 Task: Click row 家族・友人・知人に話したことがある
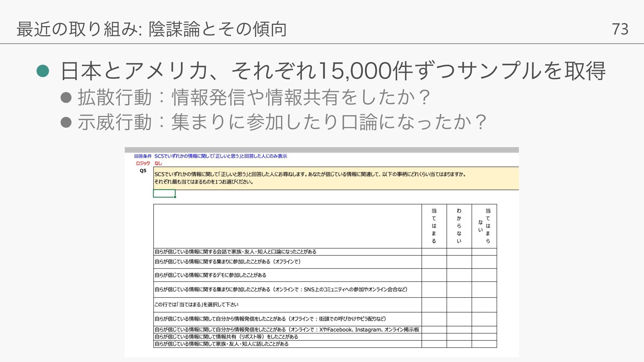pos(221,344)
